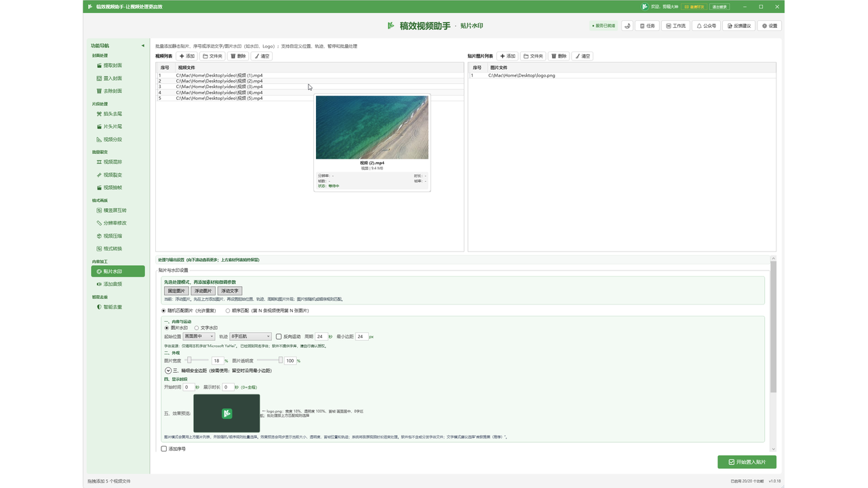The width and height of the screenshot is (868, 488).
Task: Open the 起始位置 dropdown
Action: tap(199, 336)
